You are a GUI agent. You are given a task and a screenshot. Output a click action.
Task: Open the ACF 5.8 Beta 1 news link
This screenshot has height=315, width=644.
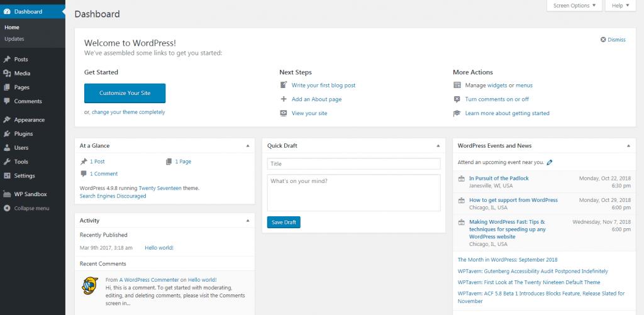tap(541, 297)
